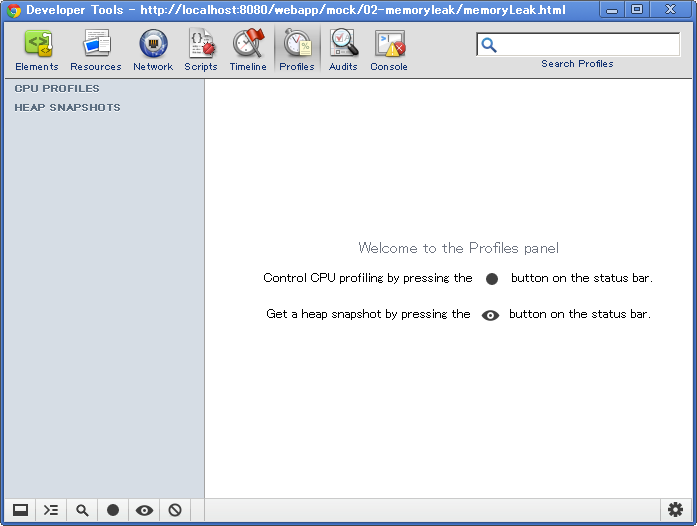The image size is (697, 526).
Task: Click status bar magnifier search icon
Action: 82,510
